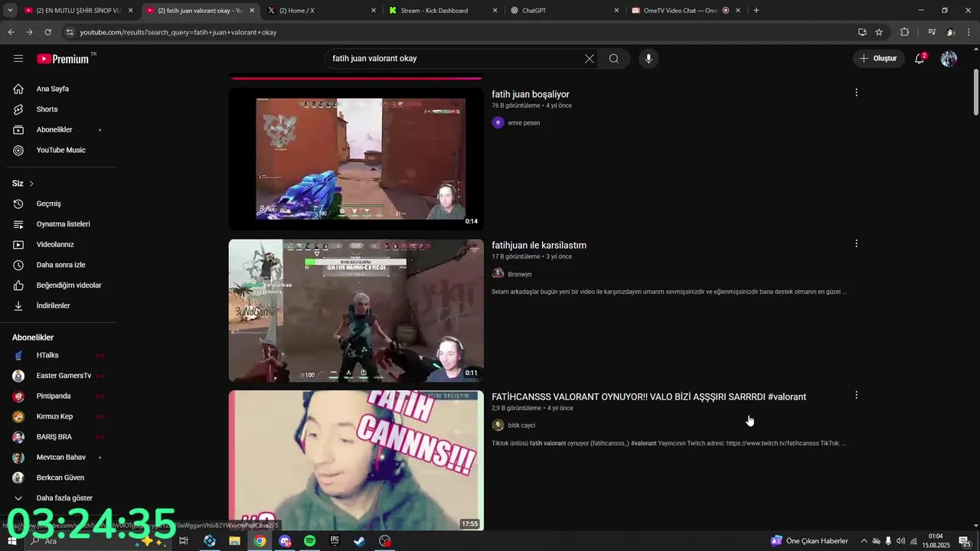Open YouTube notifications bell

[x=920, y=59]
